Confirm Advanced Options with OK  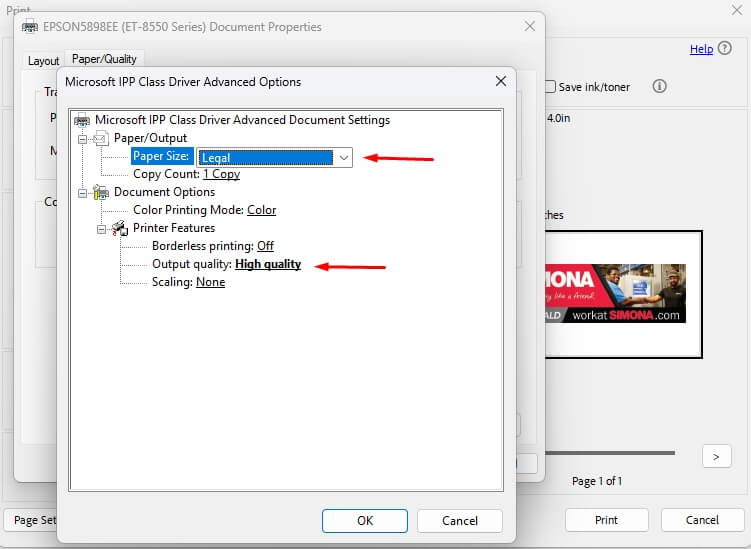click(365, 521)
